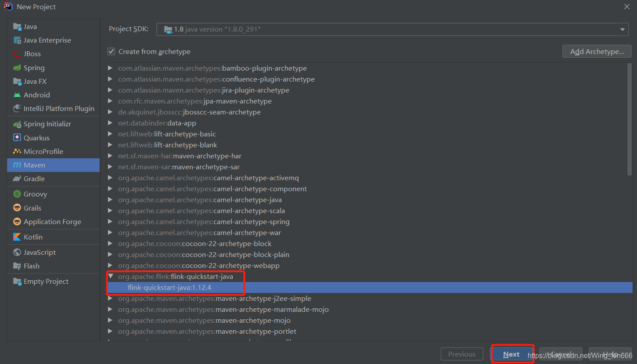Close the New Project window
Screen dimensions: 637x364
pos(627,7)
